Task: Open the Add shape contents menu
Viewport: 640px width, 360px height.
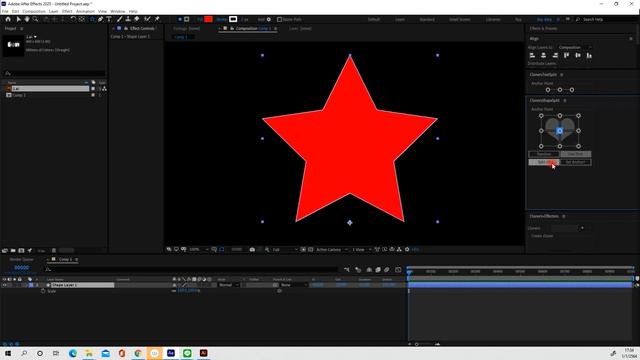Action: coord(268,19)
